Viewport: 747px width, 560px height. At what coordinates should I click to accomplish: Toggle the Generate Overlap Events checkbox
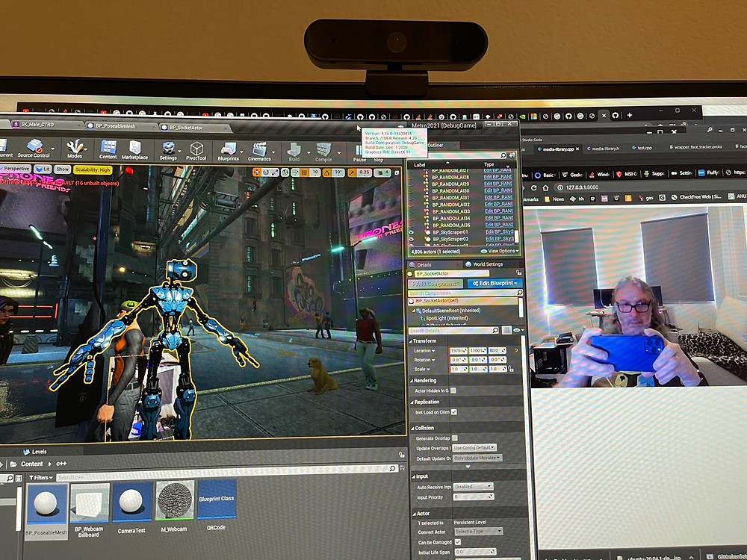[454, 438]
